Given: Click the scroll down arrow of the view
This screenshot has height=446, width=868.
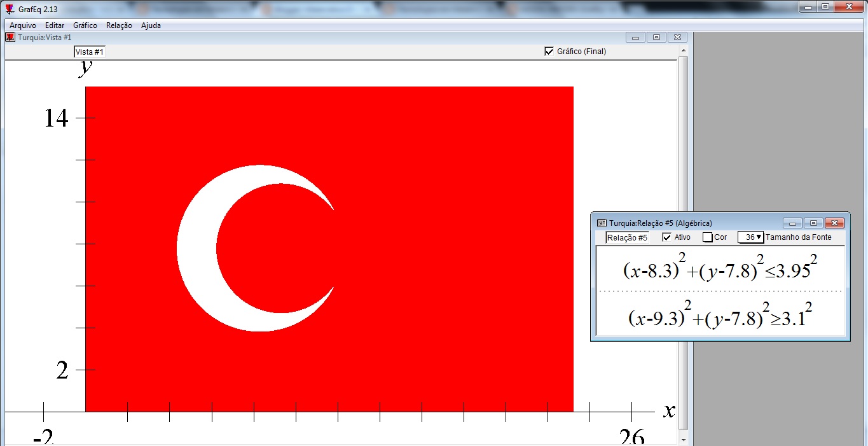Looking at the screenshot, I should (684, 440).
